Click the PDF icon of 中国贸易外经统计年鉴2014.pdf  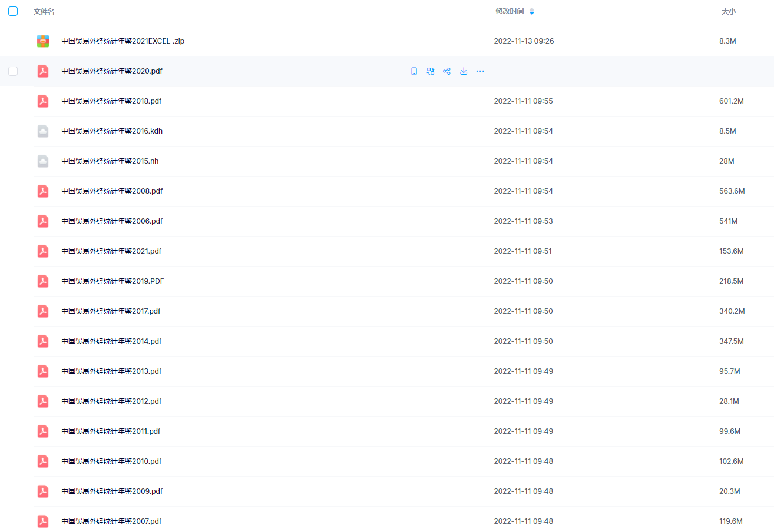pyautogui.click(x=43, y=341)
